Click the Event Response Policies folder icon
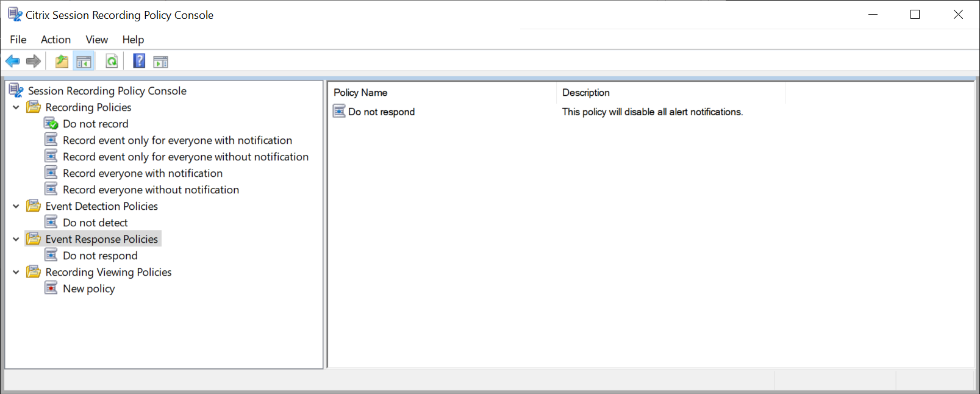 coord(34,238)
